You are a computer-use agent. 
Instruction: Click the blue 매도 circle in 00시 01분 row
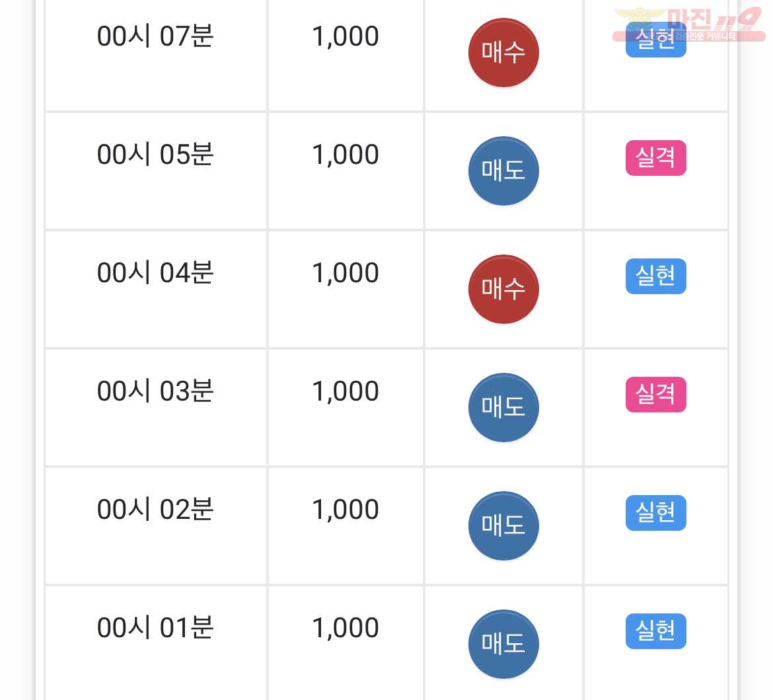click(503, 644)
